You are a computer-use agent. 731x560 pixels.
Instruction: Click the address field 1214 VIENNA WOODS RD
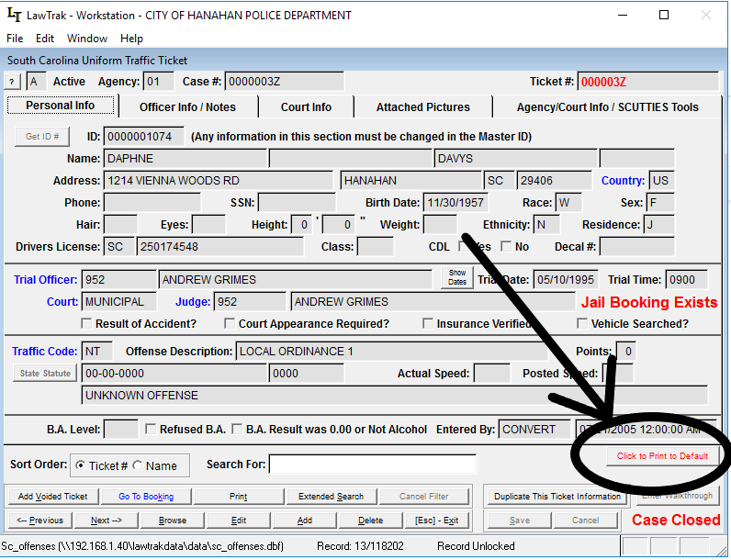[x=219, y=180]
